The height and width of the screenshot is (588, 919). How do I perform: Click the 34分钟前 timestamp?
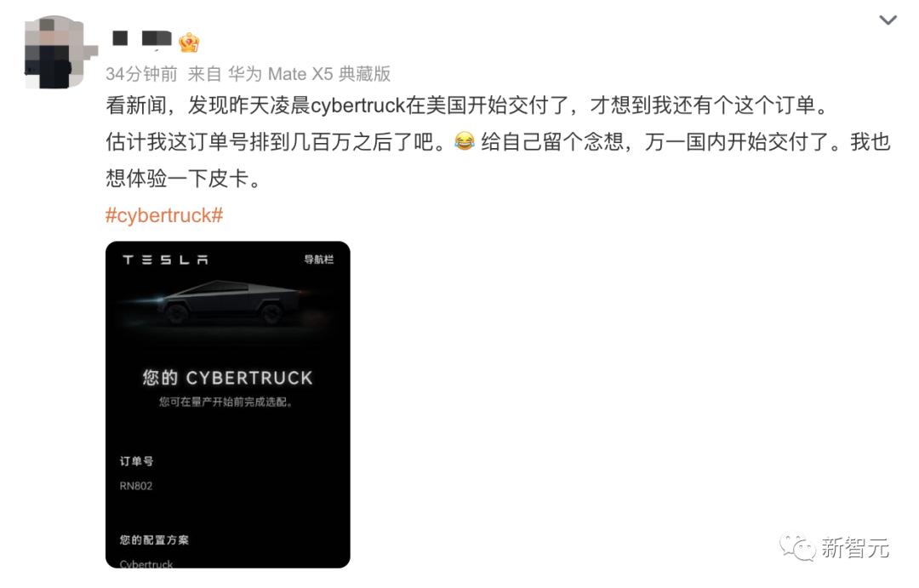141,74
